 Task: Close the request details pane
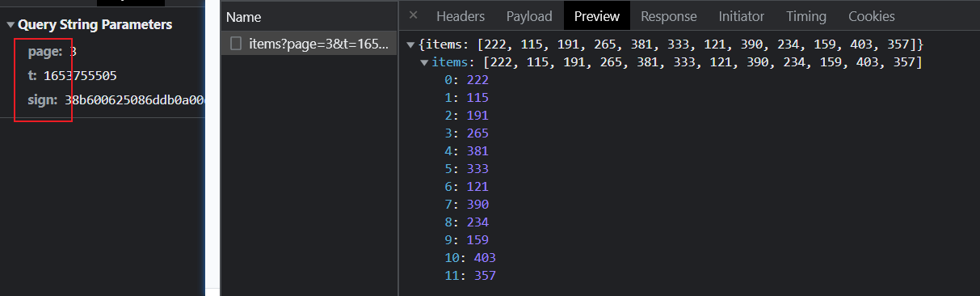pyautogui.click(x=413, y=15)
